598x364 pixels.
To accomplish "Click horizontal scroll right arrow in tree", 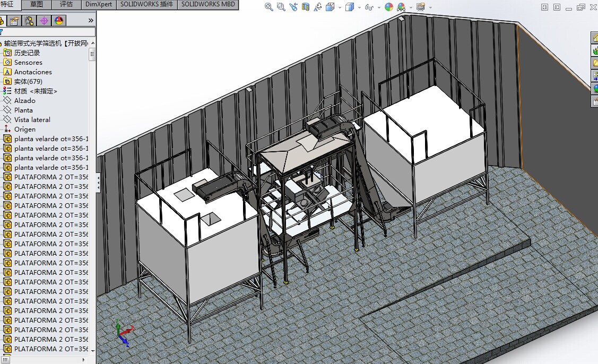I will click(83, 359).
